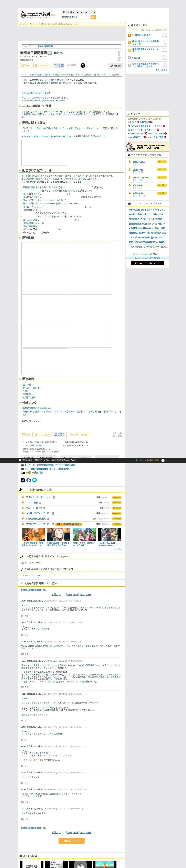Jump to 外部リンク in the contents list
The image size is (186, 868).
click(106, 75)
